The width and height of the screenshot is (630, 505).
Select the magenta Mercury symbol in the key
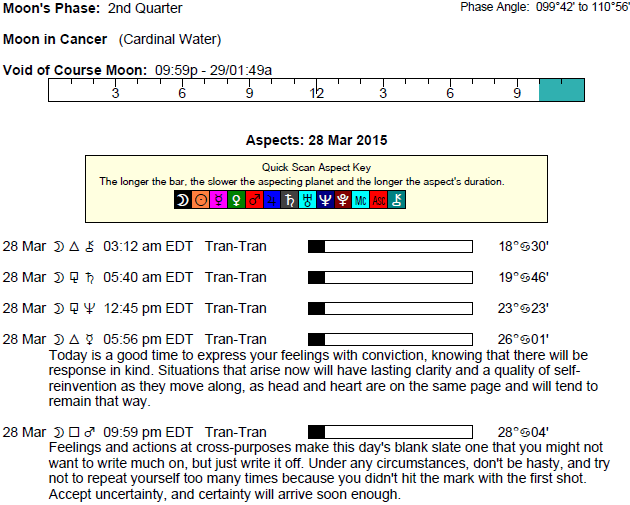point(218,200)
